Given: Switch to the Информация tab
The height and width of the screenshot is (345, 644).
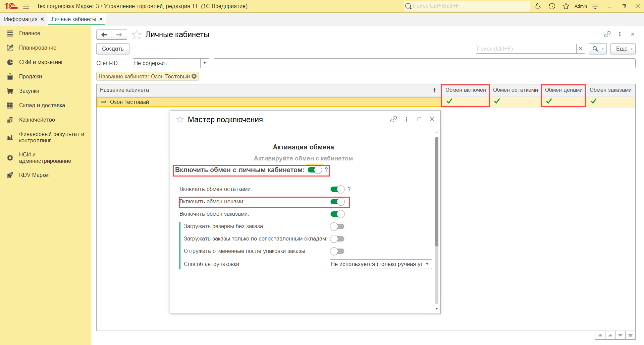Looking at the screenshot, I should point(21,19).
